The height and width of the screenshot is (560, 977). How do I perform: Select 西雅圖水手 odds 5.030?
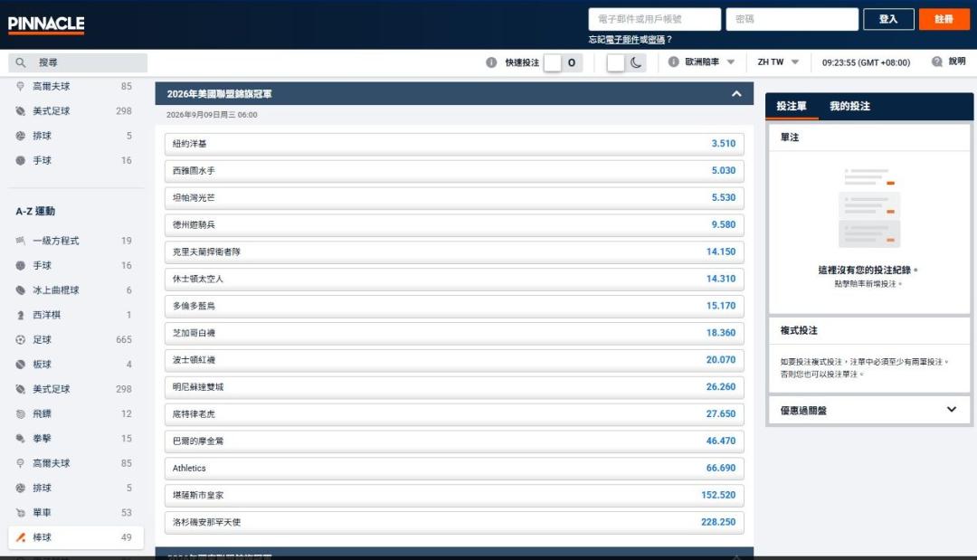coord(454,171)
